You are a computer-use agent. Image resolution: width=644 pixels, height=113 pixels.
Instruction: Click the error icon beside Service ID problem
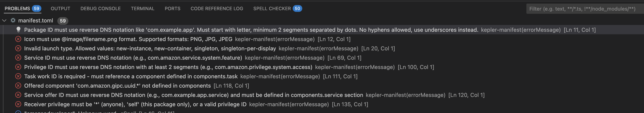click(x=18, y=58)
